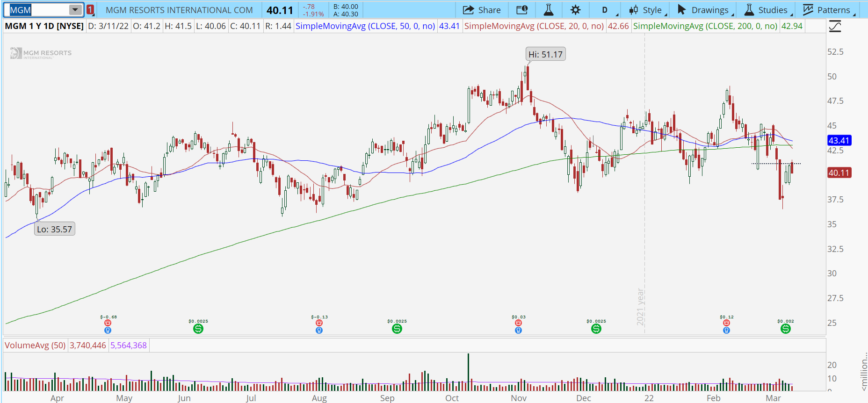Click the line-chart icon above the price axis
Viewport: 868px width, 403px height.
pos(835,26)
